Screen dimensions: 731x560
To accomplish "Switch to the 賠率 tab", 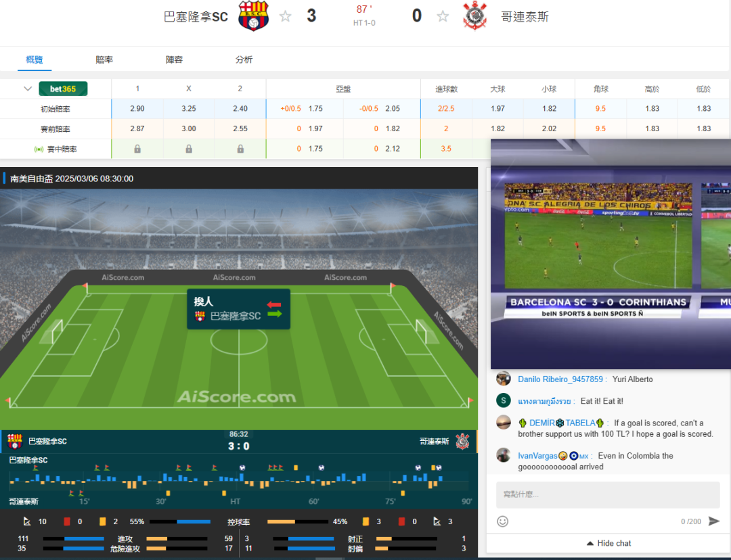I will point(104,60).
